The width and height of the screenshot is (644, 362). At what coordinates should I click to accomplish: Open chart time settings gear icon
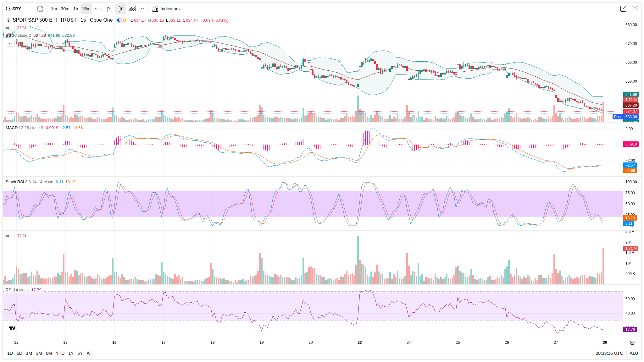pyautogui.click(x=632, y=343)
